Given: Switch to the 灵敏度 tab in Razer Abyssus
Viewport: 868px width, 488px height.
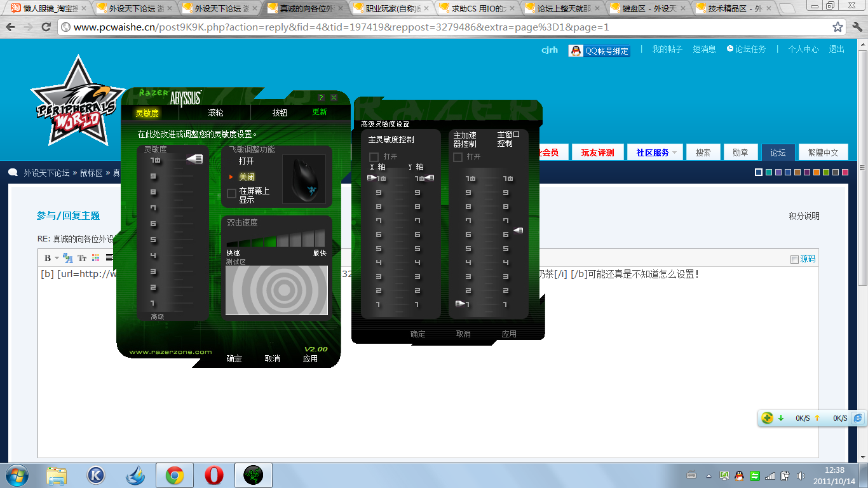Looking at the screenshot, I should point(147,113).
